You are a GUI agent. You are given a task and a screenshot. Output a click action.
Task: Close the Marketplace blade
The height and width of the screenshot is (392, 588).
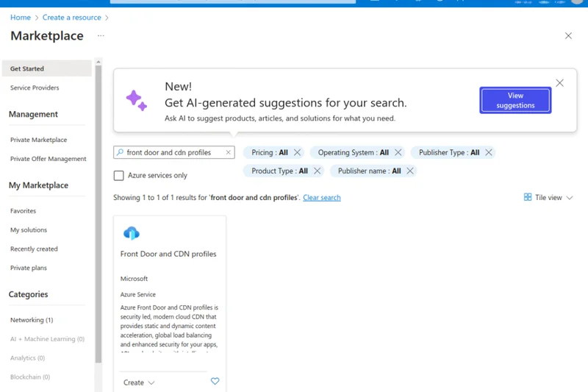coord(568,35)
